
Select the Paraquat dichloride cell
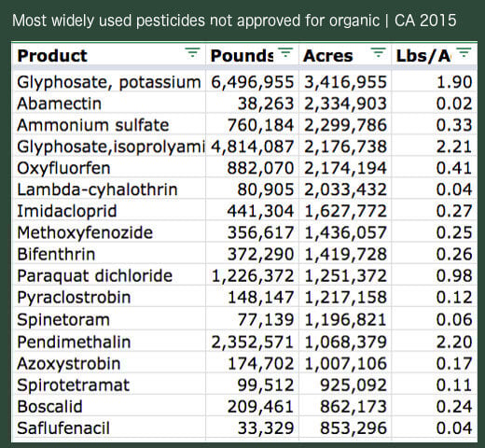(x=109, y=275)
